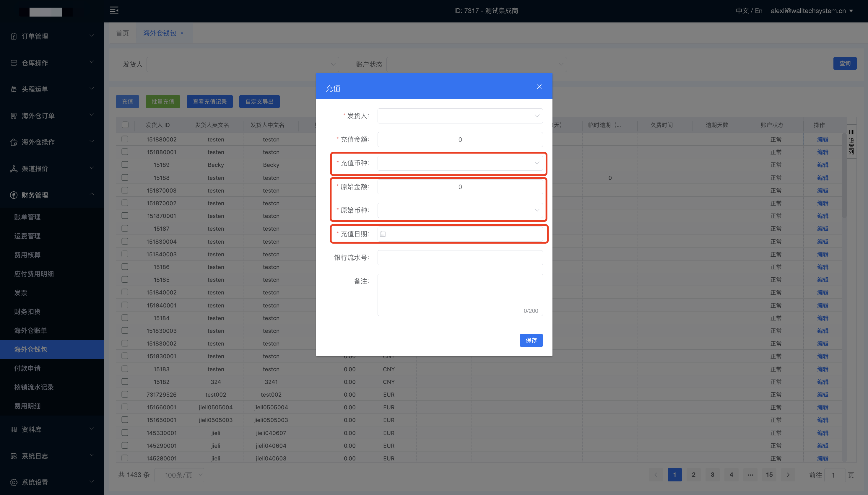Click the 保存 button in the dialog
The height and width of the screenshot is (495, 868).
coord(531,340)
